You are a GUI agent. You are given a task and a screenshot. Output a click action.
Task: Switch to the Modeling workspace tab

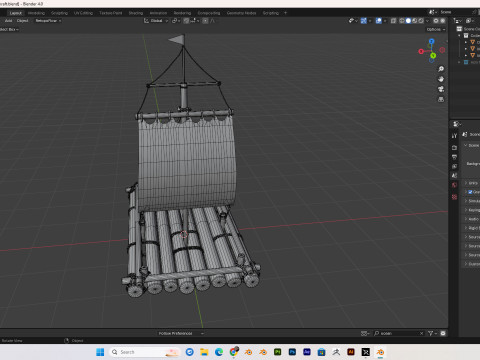36,13
